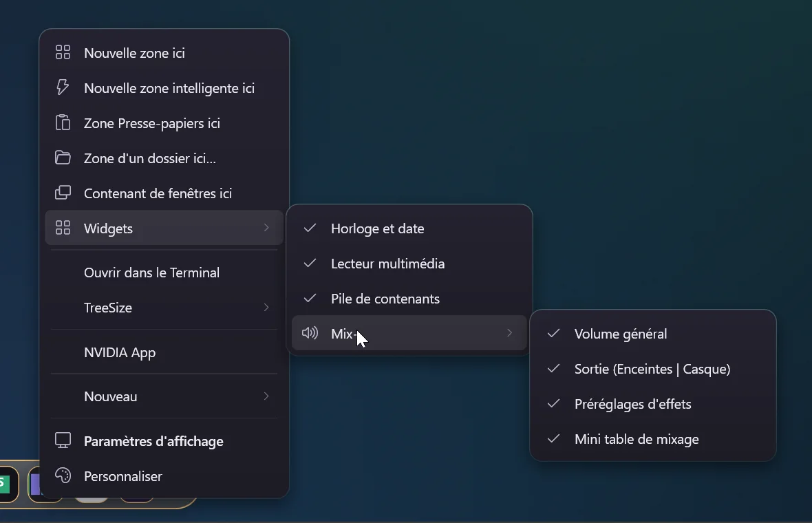Open the Nouveau menu entry

pyautogui.click(x=164, y=396)
